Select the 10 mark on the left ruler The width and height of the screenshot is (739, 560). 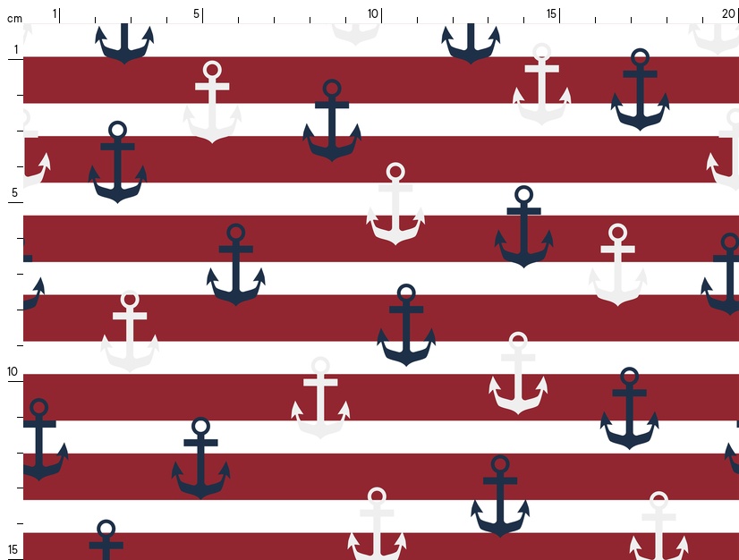[13, 371]
